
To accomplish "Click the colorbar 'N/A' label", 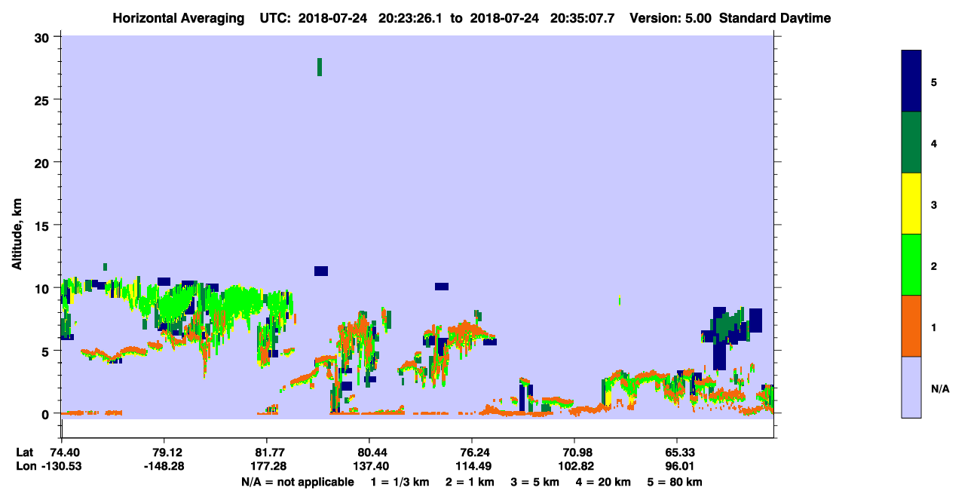I will click(939, 388).
